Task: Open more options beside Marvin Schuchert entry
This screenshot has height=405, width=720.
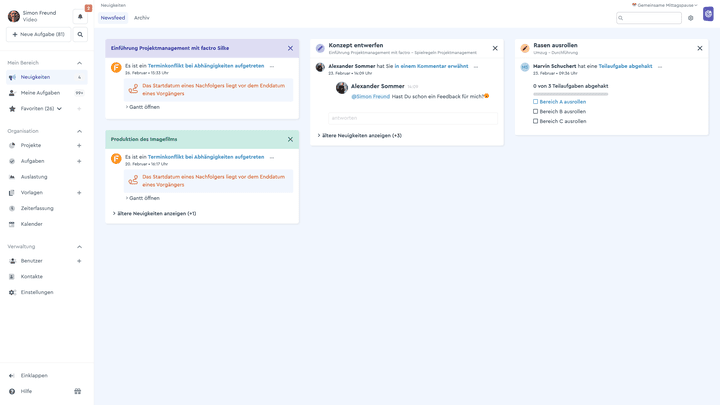Action: click(x=660, y=67)
